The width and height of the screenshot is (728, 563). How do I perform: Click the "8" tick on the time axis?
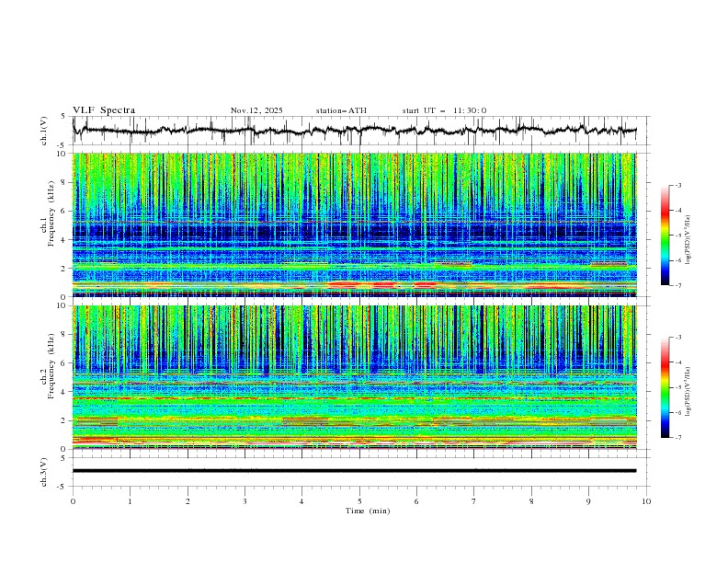click(x=531, y=501)
